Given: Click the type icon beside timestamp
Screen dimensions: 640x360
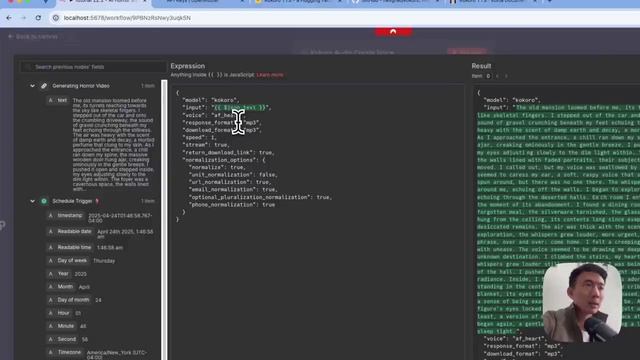Looking at the screenshot, I should pos(51,216).
